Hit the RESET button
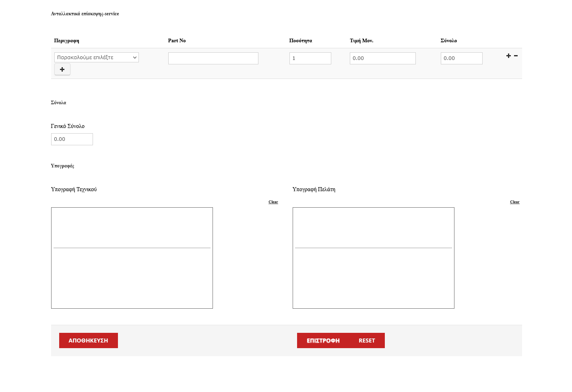Viewport: 572px width, 392px height. (367, 340)
